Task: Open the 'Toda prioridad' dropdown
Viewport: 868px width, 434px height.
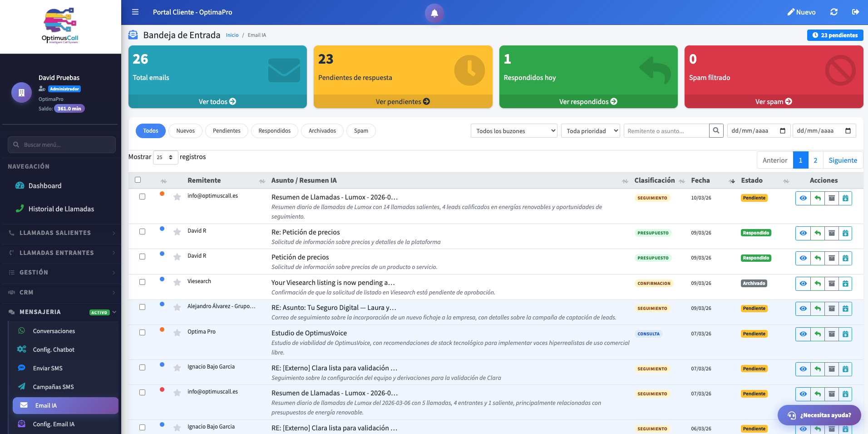Action: (x=590, y=130)
